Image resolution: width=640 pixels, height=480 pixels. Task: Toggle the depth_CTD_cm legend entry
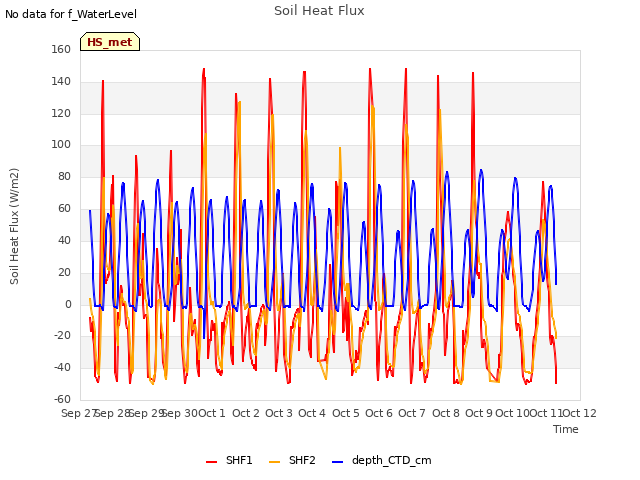[382, 460]
